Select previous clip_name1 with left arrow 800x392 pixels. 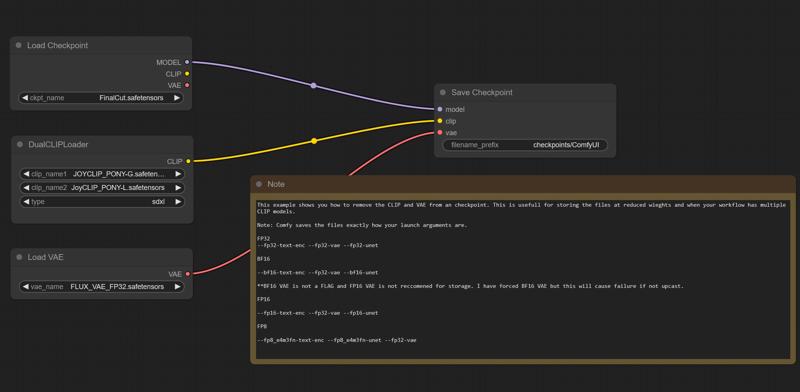click(26, 174)
